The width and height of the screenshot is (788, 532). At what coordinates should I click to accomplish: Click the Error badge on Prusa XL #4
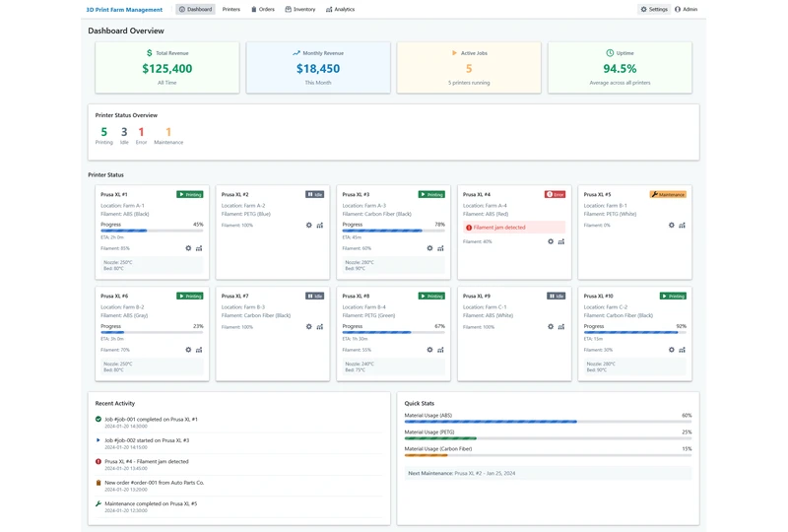(555, 195)
